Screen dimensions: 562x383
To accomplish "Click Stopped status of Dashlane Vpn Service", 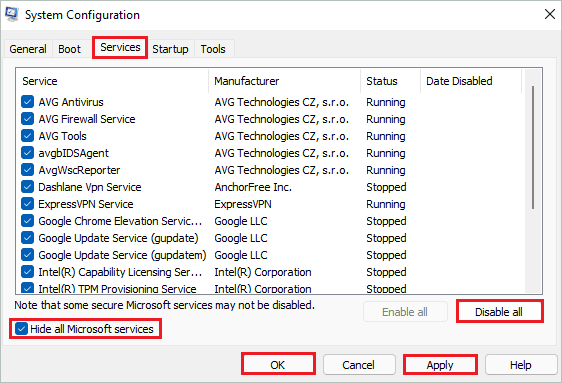I will click(386, 187).
